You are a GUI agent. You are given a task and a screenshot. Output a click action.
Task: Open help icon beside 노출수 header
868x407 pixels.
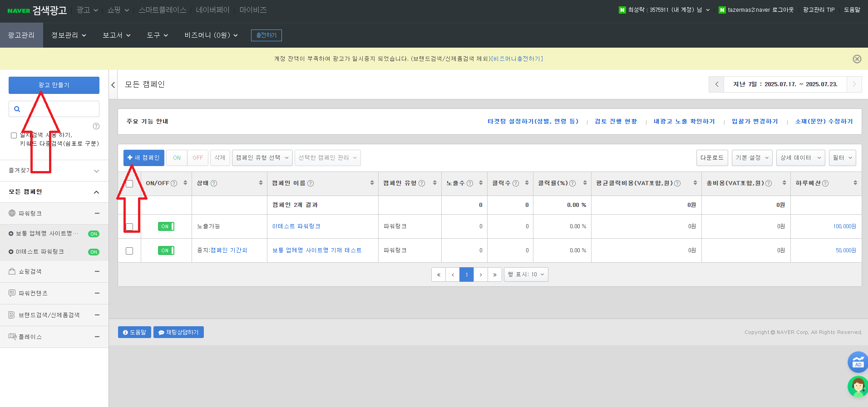[470, 183]
